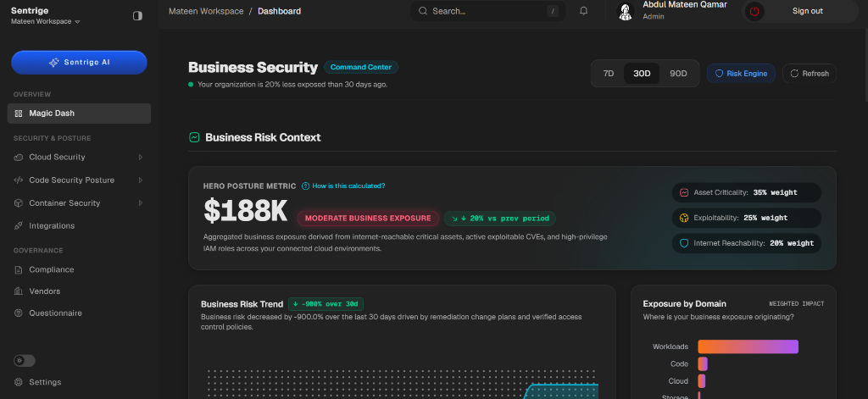Open the Cloud Security section
Viewport: 868px width, 399px height.
79,158
